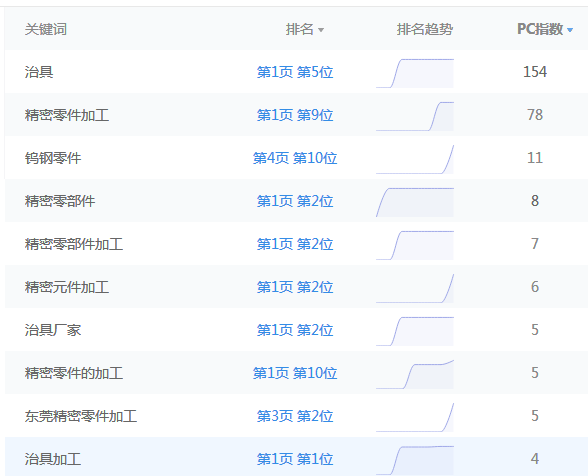Click the 排名趋势 column header
The width and height of the screenshot is (588, 476).
(425, 29)
